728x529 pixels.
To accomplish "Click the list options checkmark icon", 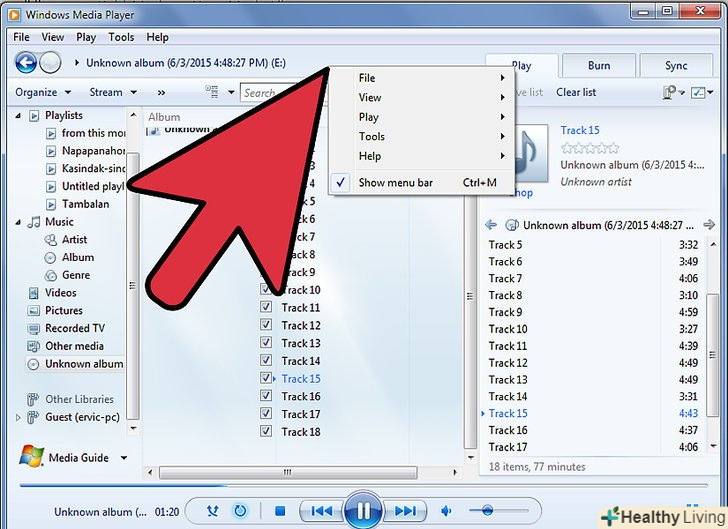I will 698,92.
